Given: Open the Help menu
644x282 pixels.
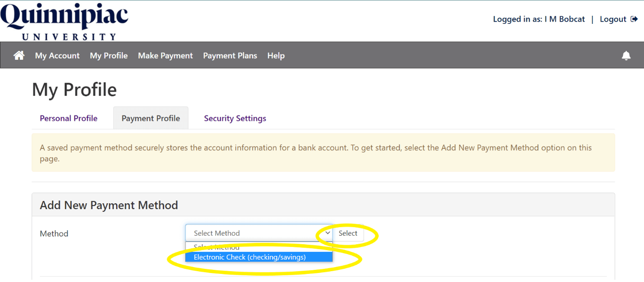Looking at the screenshot, I should (276, 55).
